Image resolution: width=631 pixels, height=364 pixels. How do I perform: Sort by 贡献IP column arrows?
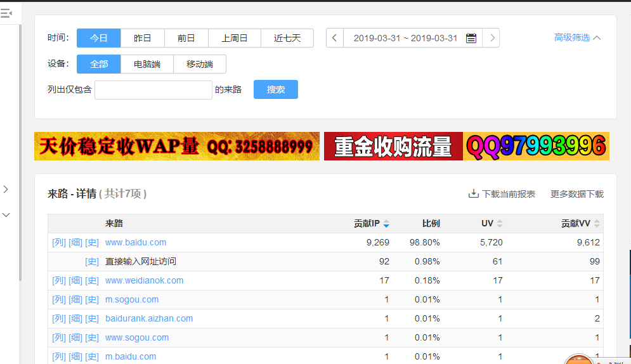pos(386,224)
